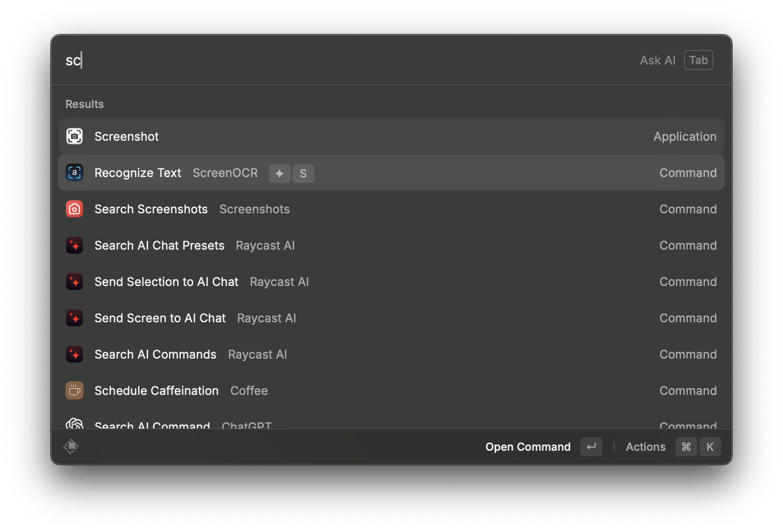Click 'Raycast AI' subtitle beside Search AI Commands
The image size is (783, 532).
click(x=258, y=355)
